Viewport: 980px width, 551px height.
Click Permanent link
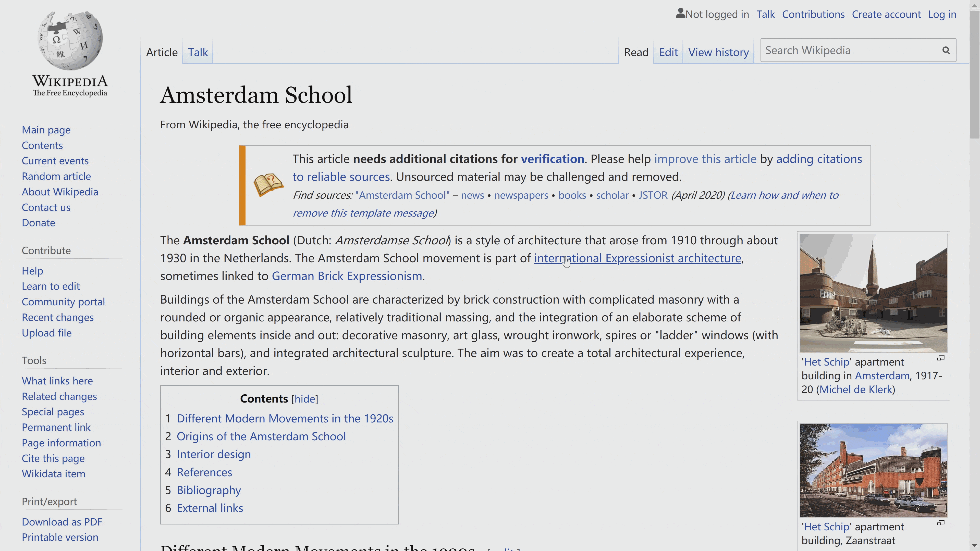point(56,428)
